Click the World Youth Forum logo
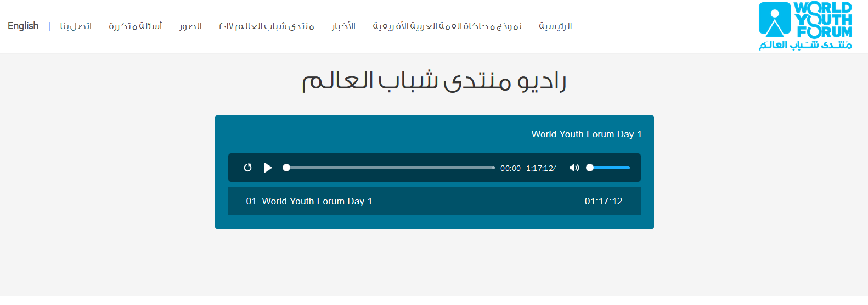Viewport: 868px width, 305px height. (x=805, y=26)
